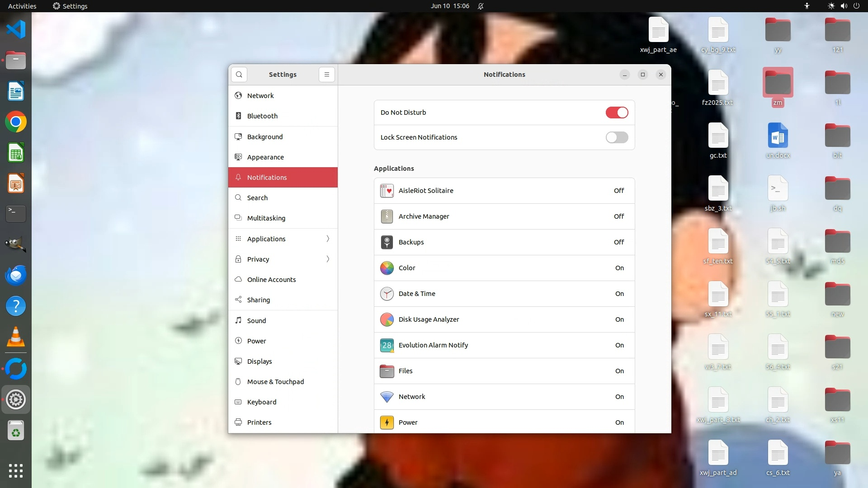Open Archive Manager notification settings row

(504, 216)
